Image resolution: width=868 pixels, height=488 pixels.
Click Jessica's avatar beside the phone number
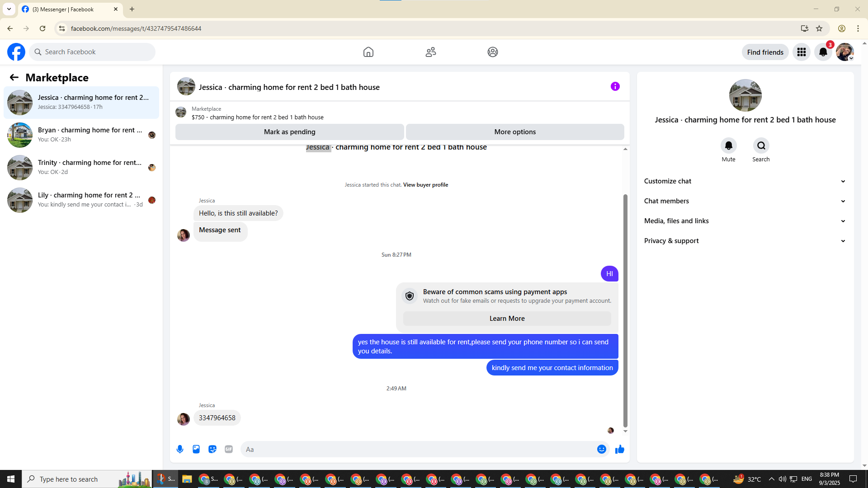tap(183, 419)
